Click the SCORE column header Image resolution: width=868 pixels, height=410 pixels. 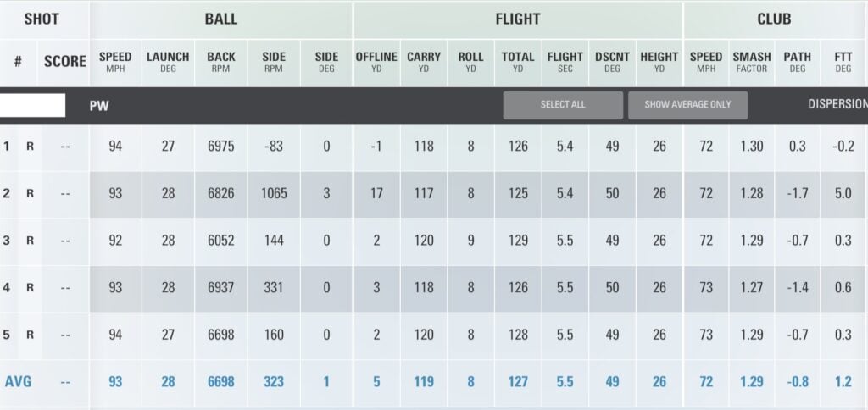pos(65,62)
